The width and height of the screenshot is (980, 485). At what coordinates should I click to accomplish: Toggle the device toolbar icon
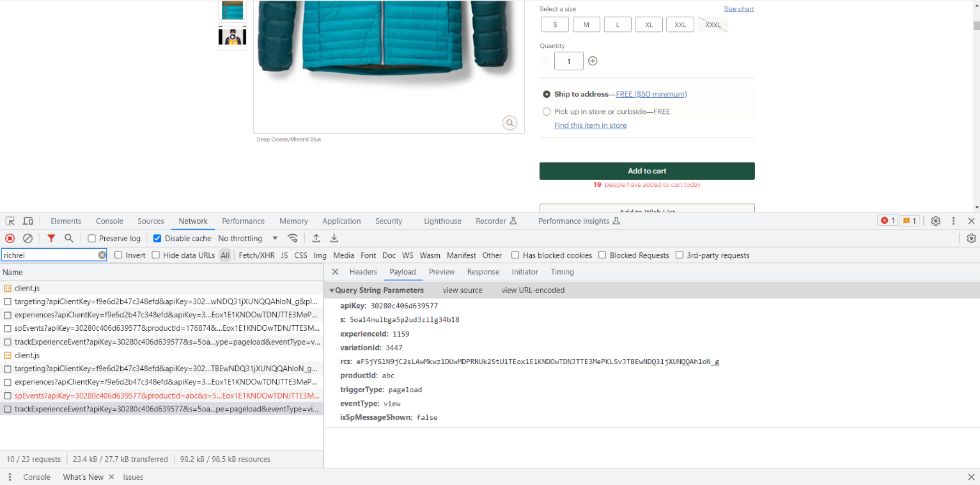(x=28, y=221)
